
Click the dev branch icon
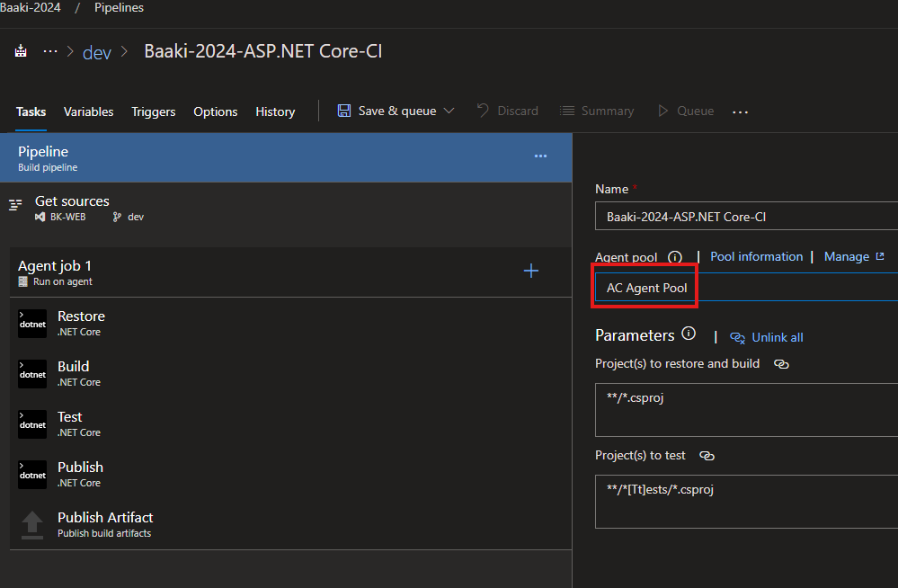(x=117, y=217)
